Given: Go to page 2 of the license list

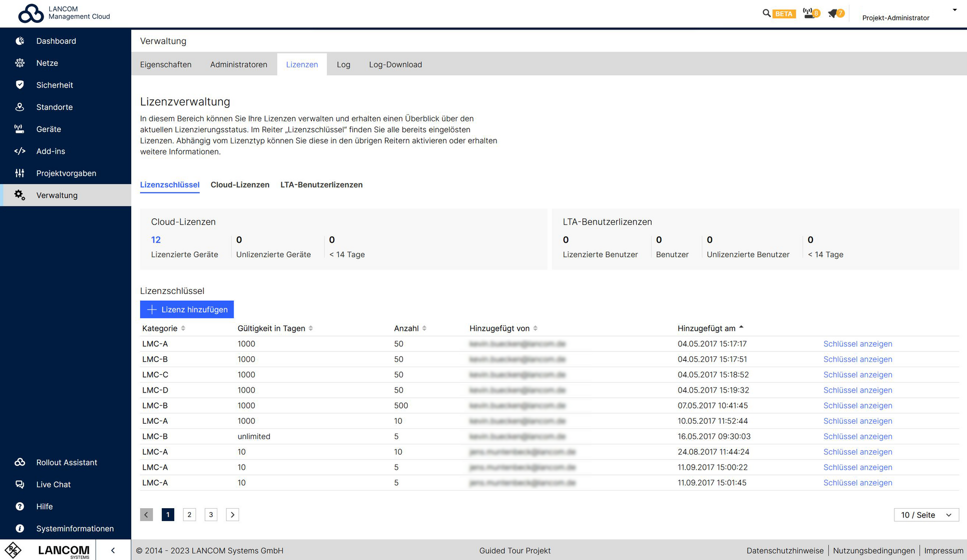Looking at the screenshot, I should coord(189,514).
